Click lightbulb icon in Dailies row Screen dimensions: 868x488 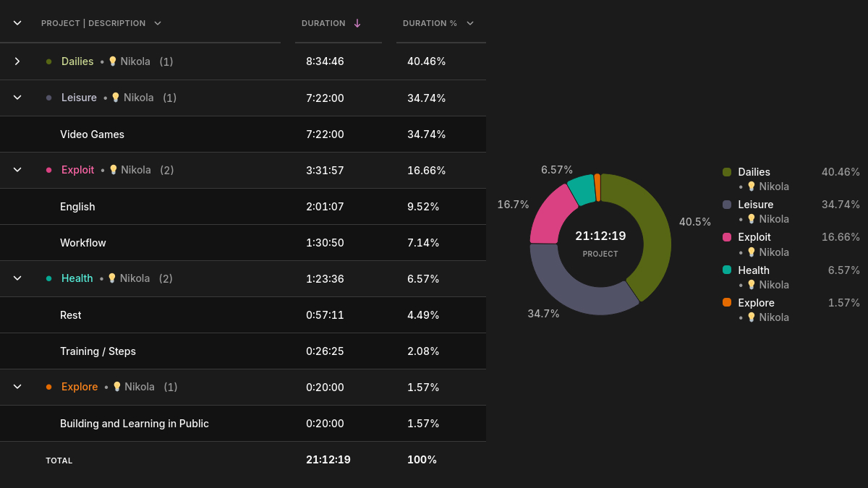pyautogui.click(x=112, y=61)
